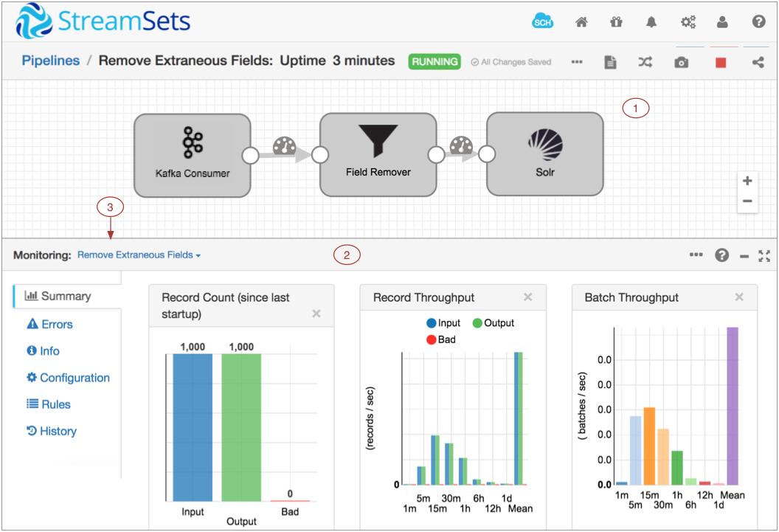Open the Share pipeline icon
Screen dimensions: 779x532
pos(758,63)
